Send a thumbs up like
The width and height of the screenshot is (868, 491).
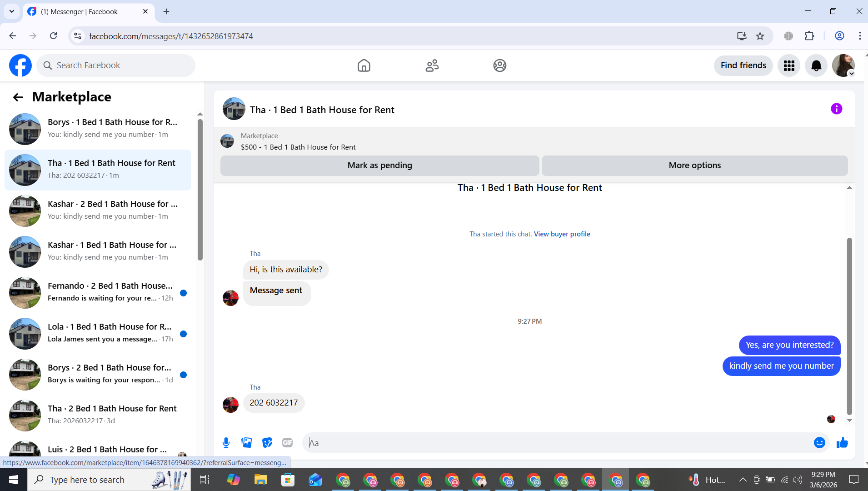(842, 442)
